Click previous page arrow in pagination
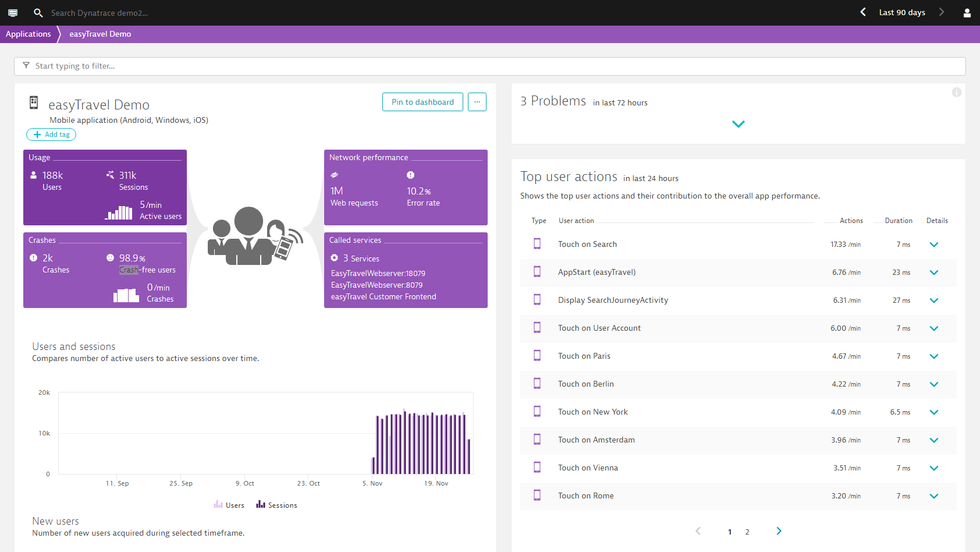This screenshot has width=980, height=552. [x=698, y=531]
